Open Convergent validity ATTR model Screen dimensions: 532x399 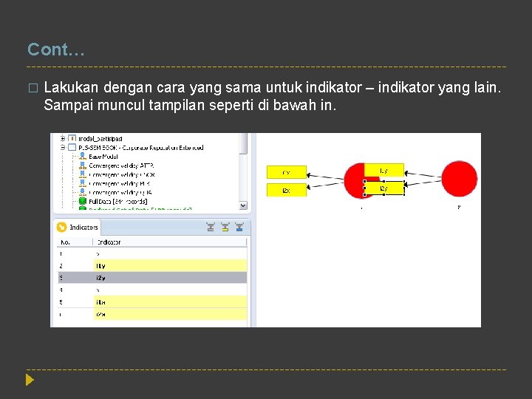coord(121,166)
